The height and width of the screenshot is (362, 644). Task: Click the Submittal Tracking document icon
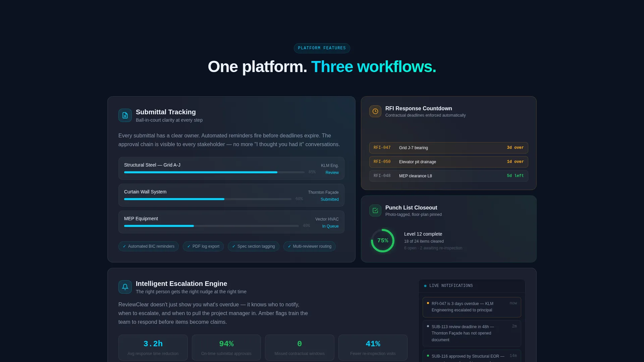point(125,115)
